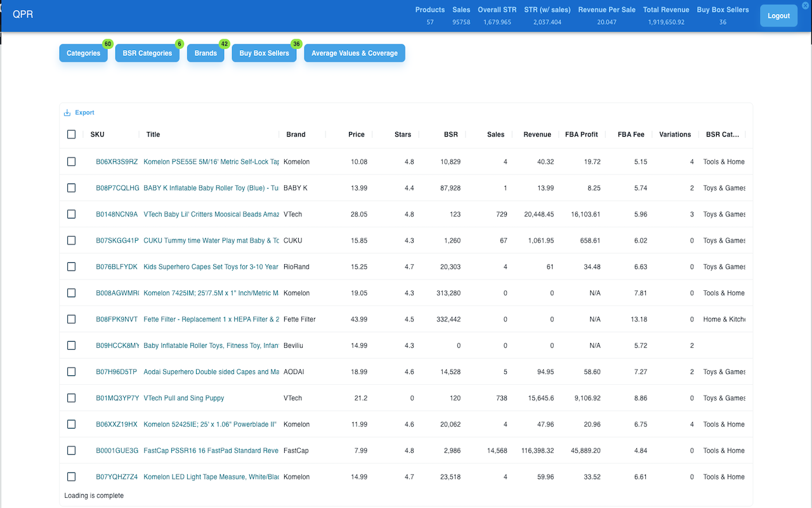Image resolution: width=812 pixels, height=508 pixels.
Task: Sort by the Price column header
Action: [357, 135]
